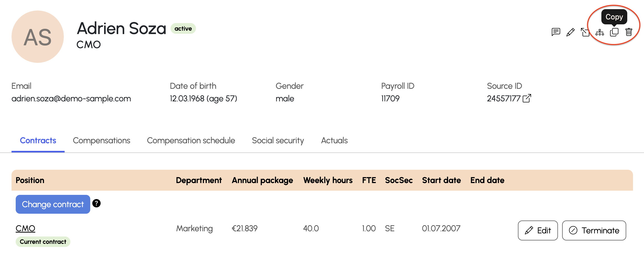This screenshot has height=253, width=644.
Task: Click the pencil icon beside the comments icon
Action: pyautogui.click(x=570, y=32)
